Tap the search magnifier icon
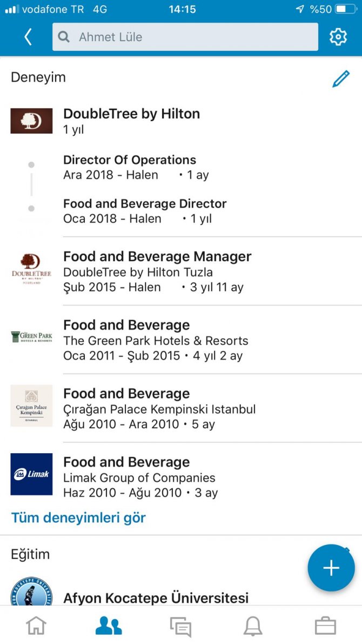The image size is (362, 644). point(64,37)
